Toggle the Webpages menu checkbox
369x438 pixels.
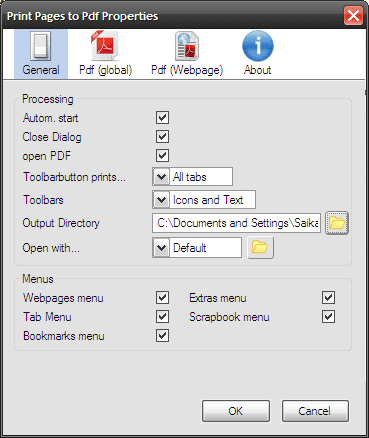point(162,298)
